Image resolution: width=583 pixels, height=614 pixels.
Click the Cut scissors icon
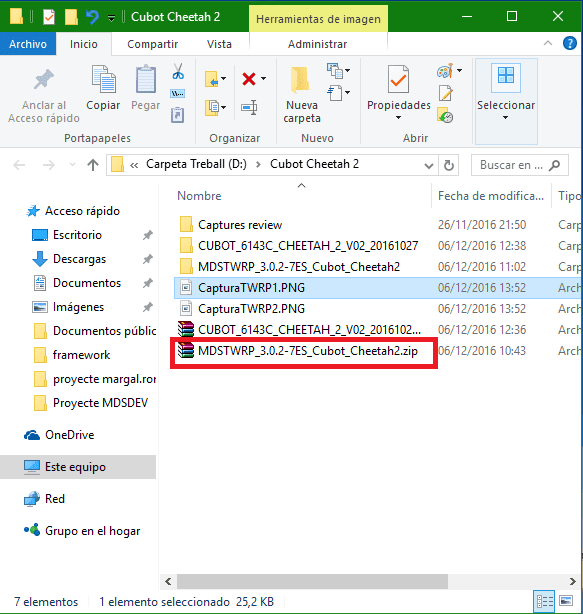(178, 72)
